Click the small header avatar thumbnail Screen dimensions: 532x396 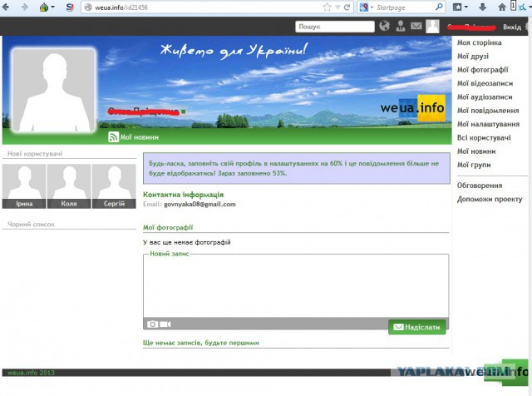432,26
